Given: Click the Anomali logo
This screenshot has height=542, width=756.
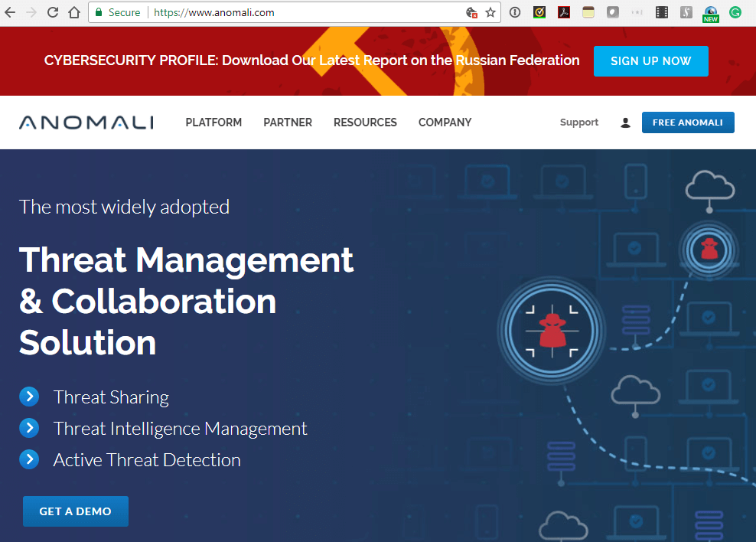Looking at the screenshot, I should tap(84, 122).
